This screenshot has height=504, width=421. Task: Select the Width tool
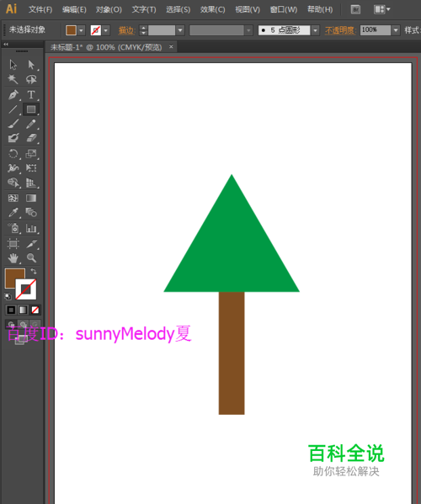[13, 167]
